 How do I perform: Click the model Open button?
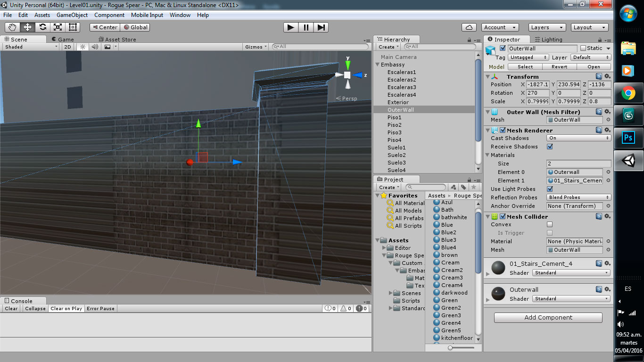[x=594, y=67]
